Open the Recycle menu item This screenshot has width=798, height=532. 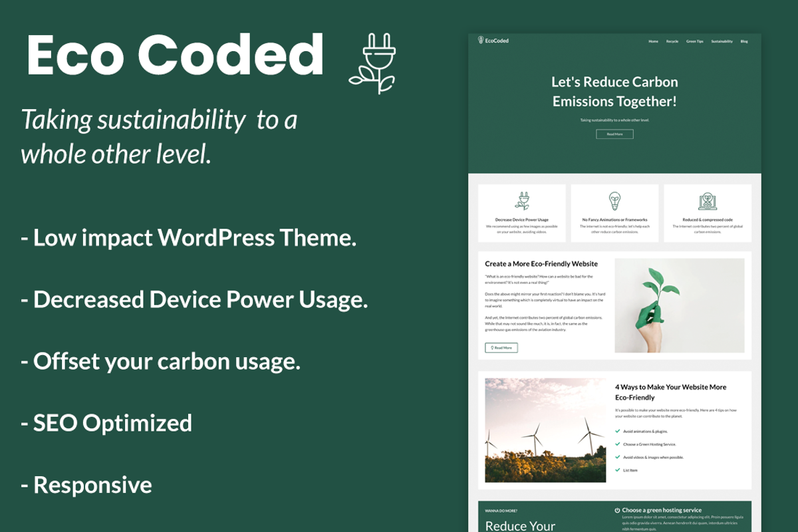[672, 41]
